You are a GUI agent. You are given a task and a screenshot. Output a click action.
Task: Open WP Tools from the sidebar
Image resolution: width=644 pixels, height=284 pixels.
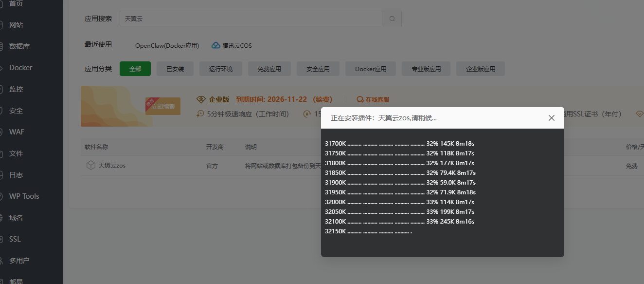tap(23, 196)
